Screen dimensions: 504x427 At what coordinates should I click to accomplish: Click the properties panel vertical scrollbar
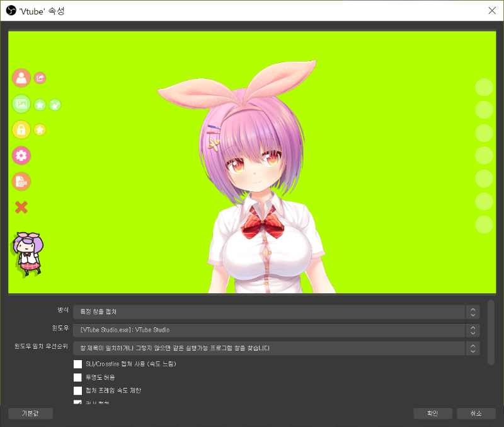pyautogui.click(x=491, y=333)
